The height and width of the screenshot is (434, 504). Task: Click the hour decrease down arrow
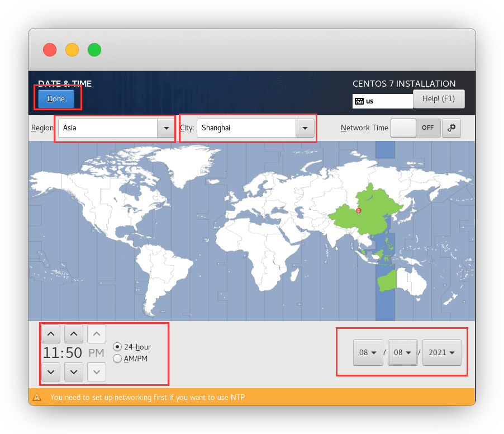click(x=51, y=370)
